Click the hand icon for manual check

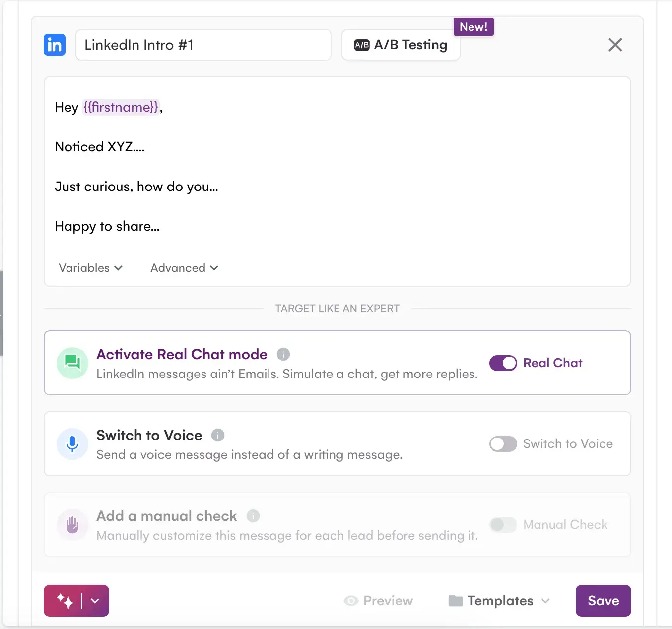[72, 524]
